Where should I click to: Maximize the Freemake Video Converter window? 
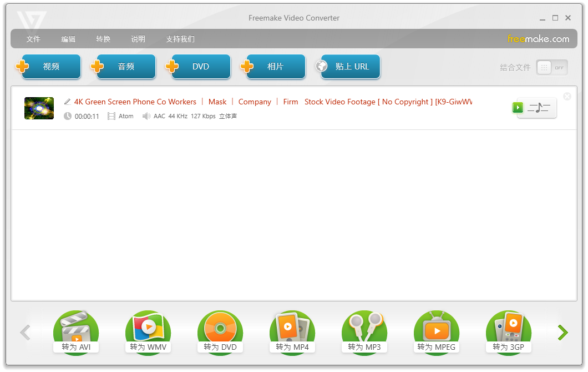coord(555,18)
